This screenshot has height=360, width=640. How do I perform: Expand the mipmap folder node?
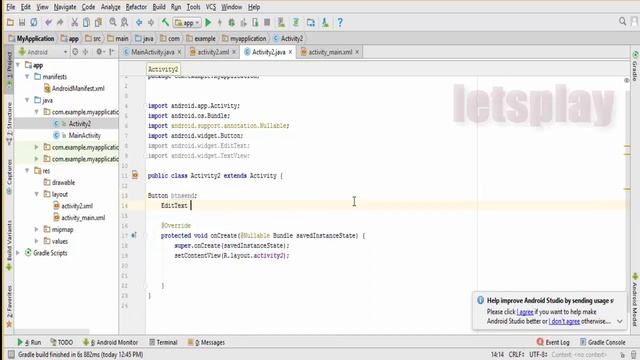coord(36,229)
